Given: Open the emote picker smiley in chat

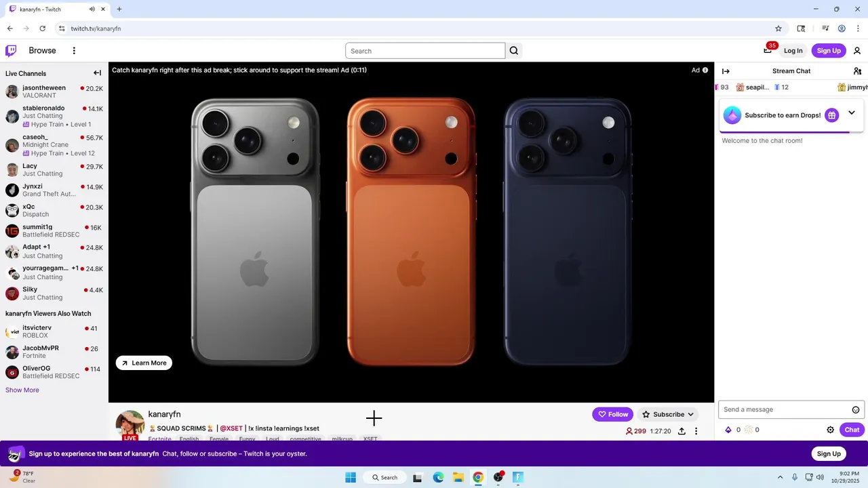Looking at the screenshot, I should pos(856,409).
